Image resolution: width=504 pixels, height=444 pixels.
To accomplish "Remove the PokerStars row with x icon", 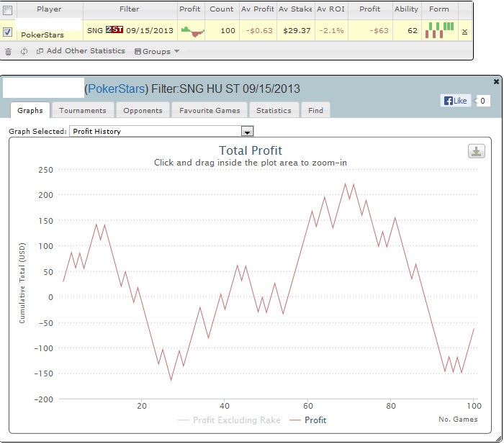I will [465, 31].
